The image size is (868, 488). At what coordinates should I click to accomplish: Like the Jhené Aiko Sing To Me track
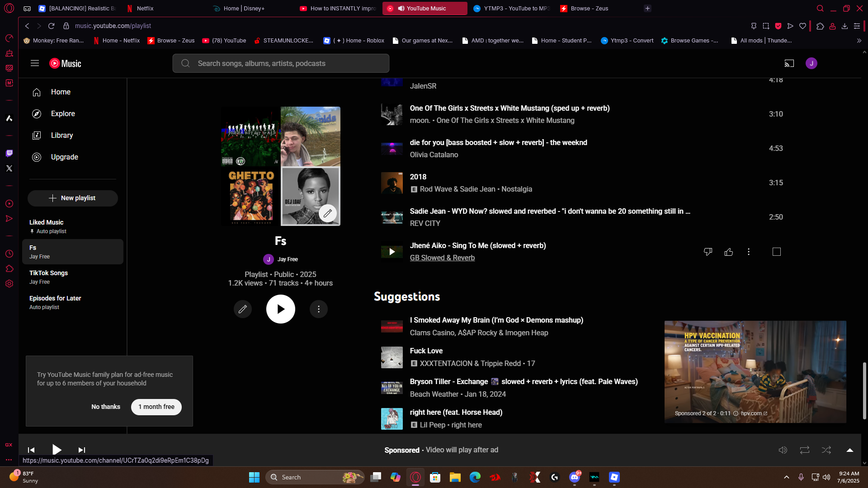pos(729,252)
